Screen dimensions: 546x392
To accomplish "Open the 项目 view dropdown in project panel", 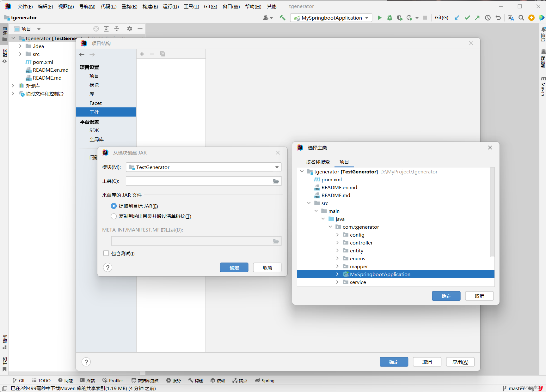I will tap(28, 29).
